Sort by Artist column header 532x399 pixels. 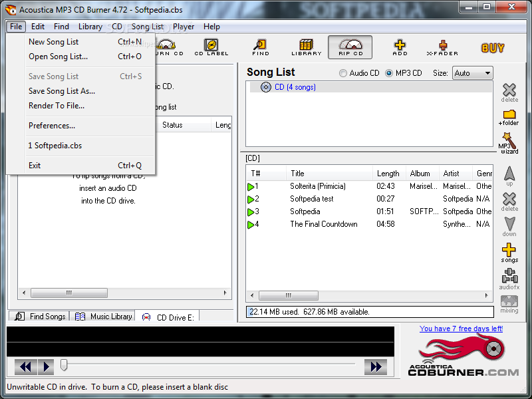[456, 174]
